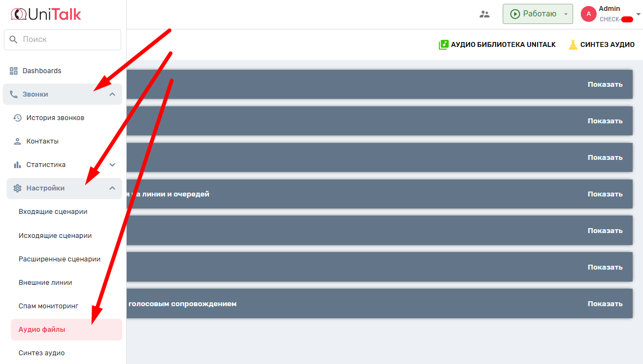Click the Dashboards grid icon
The image size is (643, 364).
pos(14,71)
